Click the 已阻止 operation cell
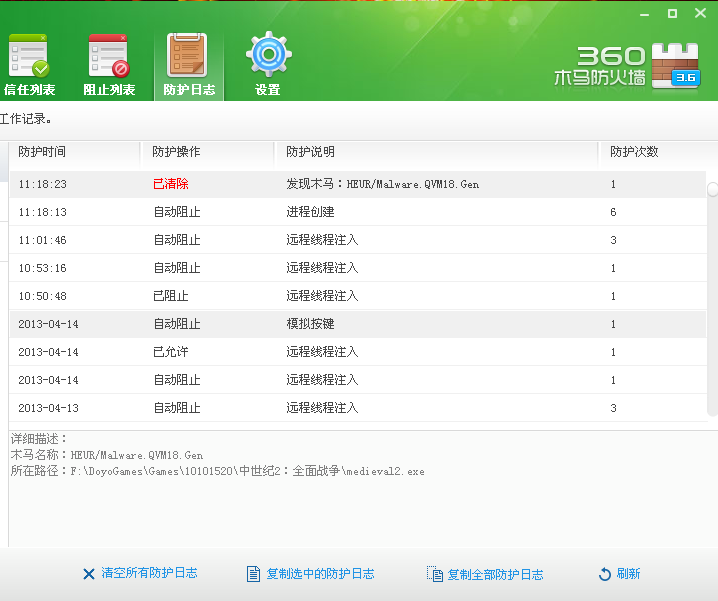This screenshot has height=601, width=718. 171,296
